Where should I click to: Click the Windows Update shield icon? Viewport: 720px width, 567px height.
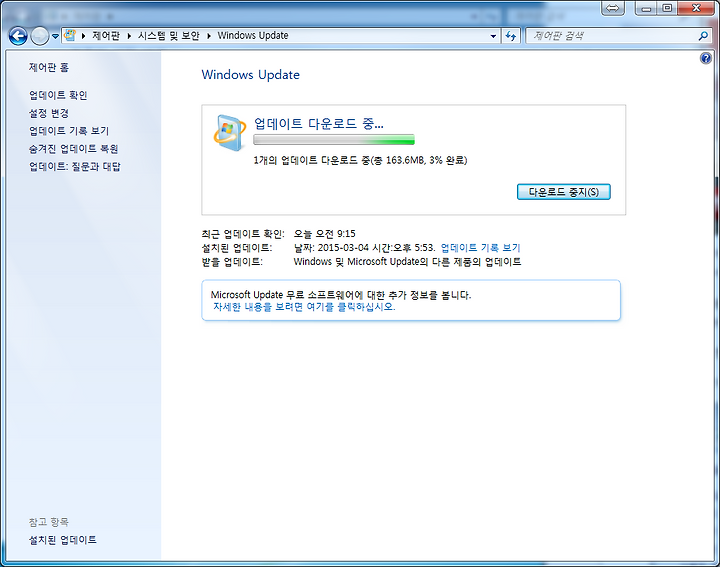[x=230, y=133]
